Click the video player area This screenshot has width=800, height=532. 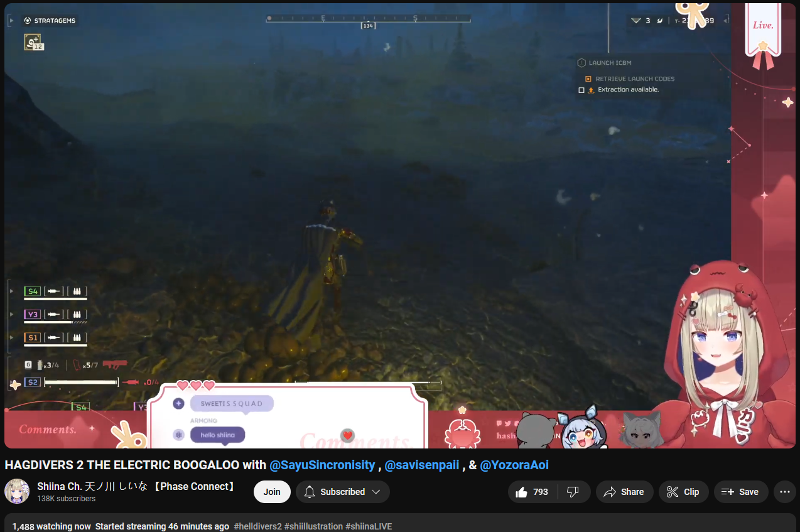tap(400, 225)
